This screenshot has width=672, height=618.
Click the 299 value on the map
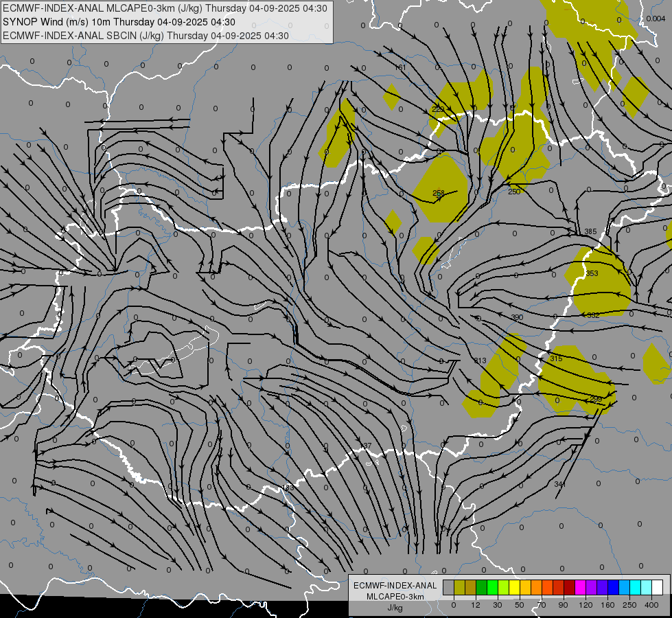(596, 399)
